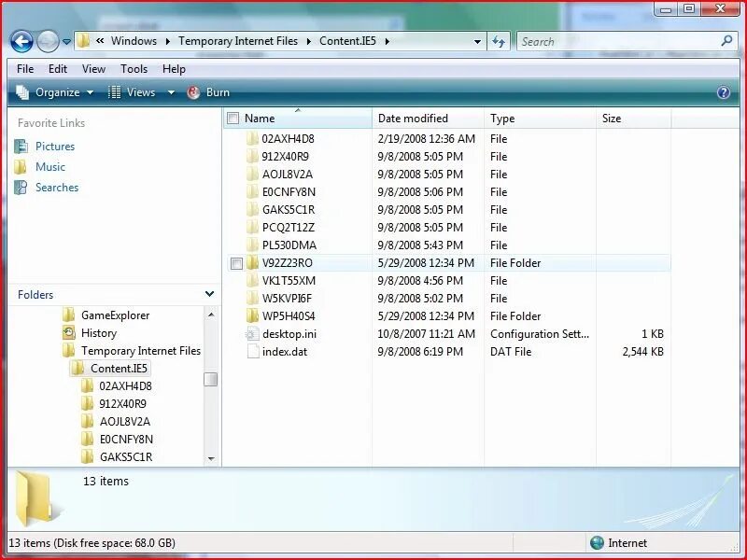Click Windows breadcrumb in address bar
This screenshot has width=747, height=560.
[134, 41]
